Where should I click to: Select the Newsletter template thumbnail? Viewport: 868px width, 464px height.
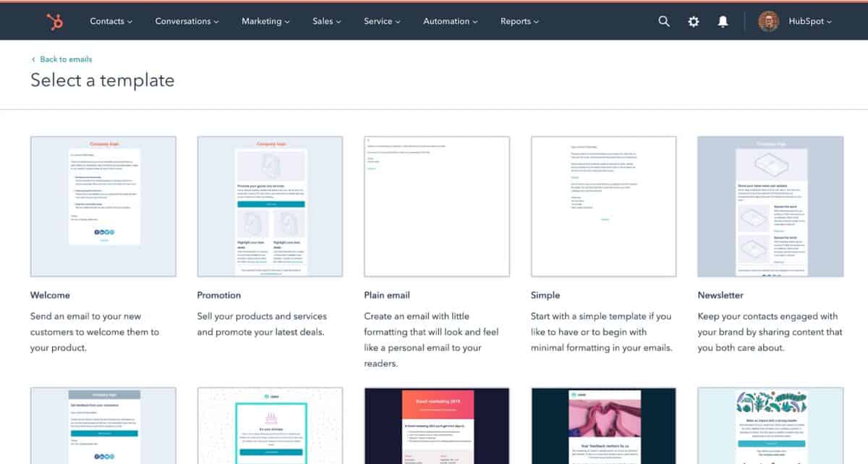click(x=769, y=206)
